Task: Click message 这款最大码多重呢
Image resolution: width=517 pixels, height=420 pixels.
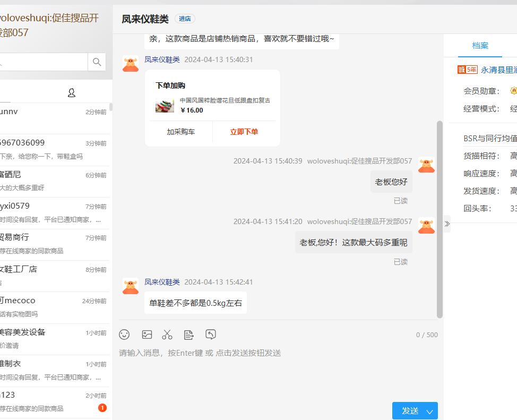Action: (354, 243)
